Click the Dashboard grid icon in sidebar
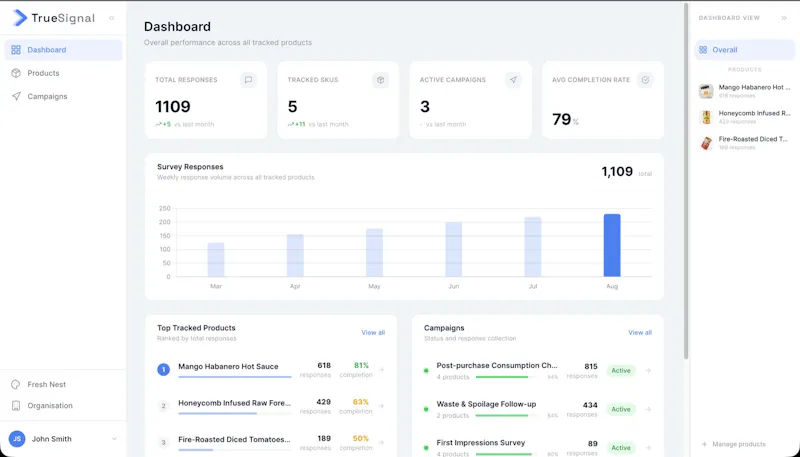 pyautogui.click(x=16, y=50)
